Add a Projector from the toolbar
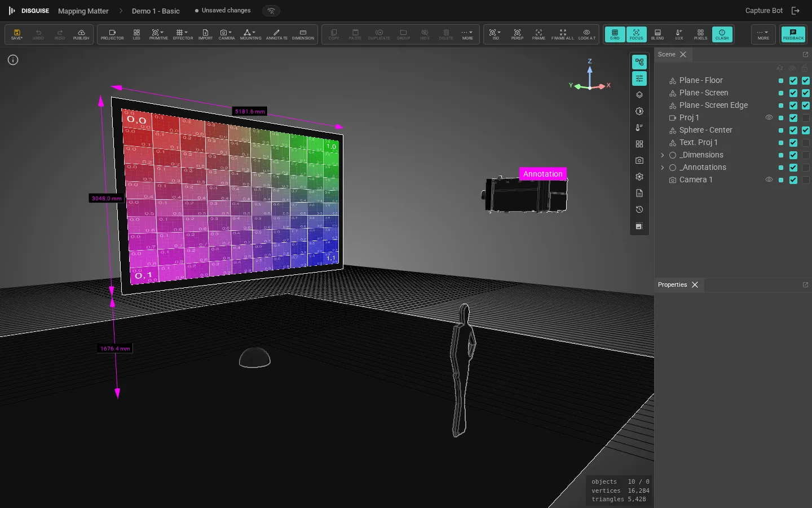812x508 pixels. 112,34
